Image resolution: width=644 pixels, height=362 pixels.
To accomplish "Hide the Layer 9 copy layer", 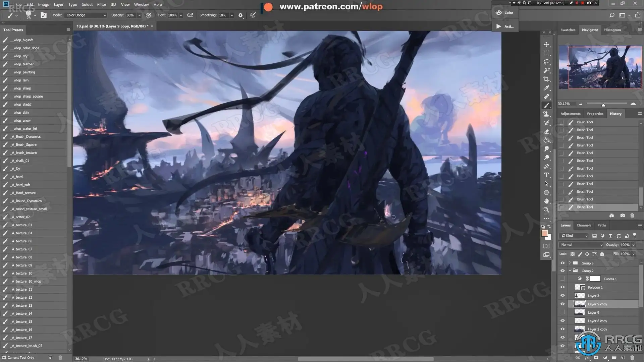I will click(x=562, y=304).
